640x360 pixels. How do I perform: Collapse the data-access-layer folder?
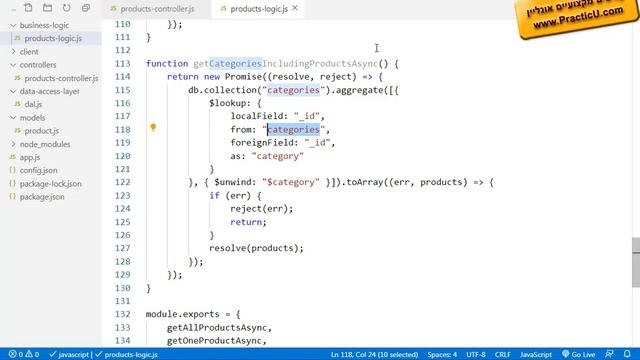49,91
